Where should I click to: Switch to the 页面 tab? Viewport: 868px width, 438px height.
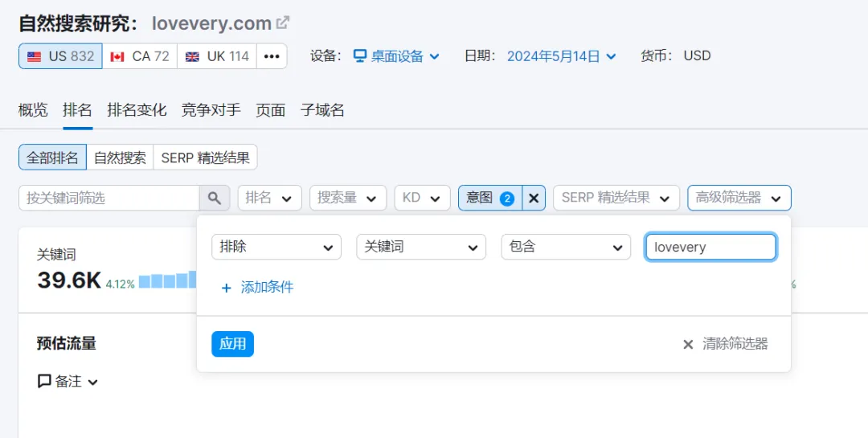coord(270,109)
